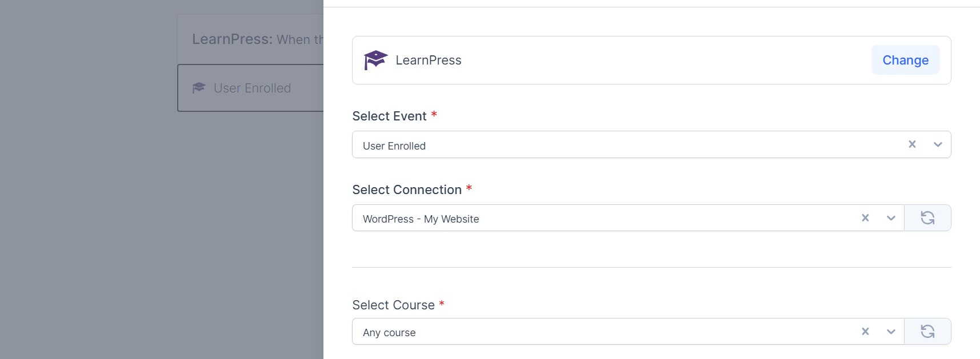Click the Select Event label

tap(389, 116)
